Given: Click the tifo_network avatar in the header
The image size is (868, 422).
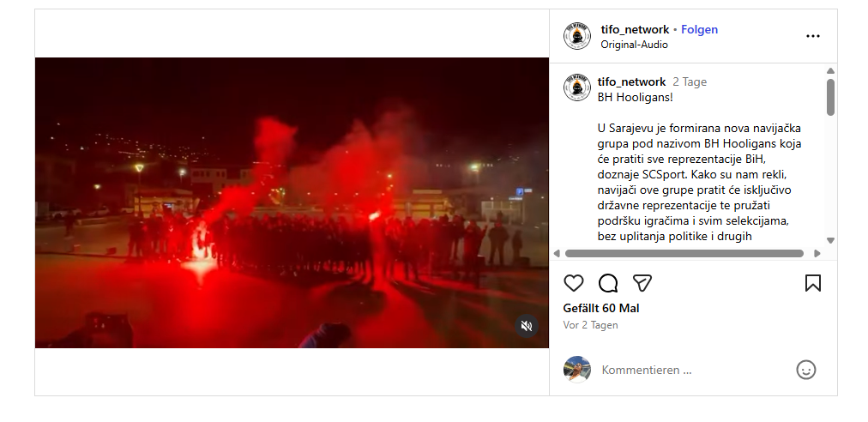Looking at the screenshot, I should 577,36.
